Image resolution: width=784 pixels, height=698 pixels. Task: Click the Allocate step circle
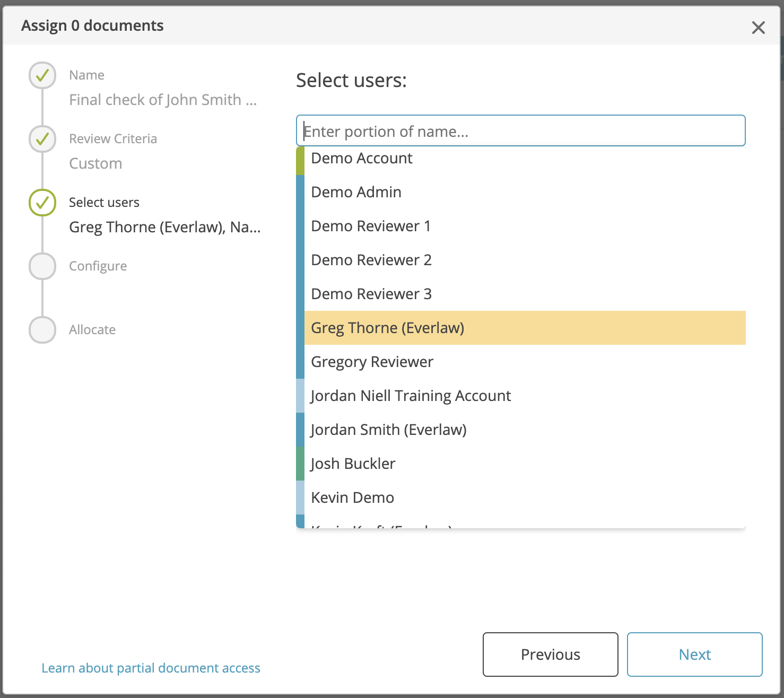click(42, 330)
